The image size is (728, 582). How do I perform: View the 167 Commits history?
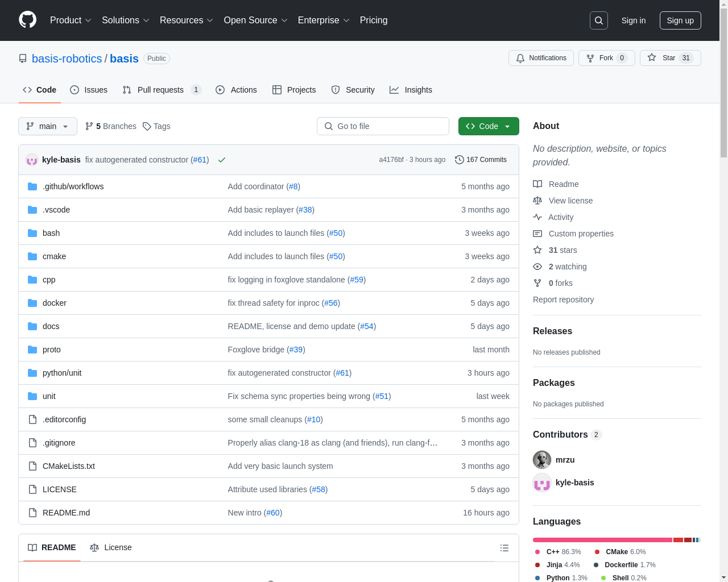(481, 160)
